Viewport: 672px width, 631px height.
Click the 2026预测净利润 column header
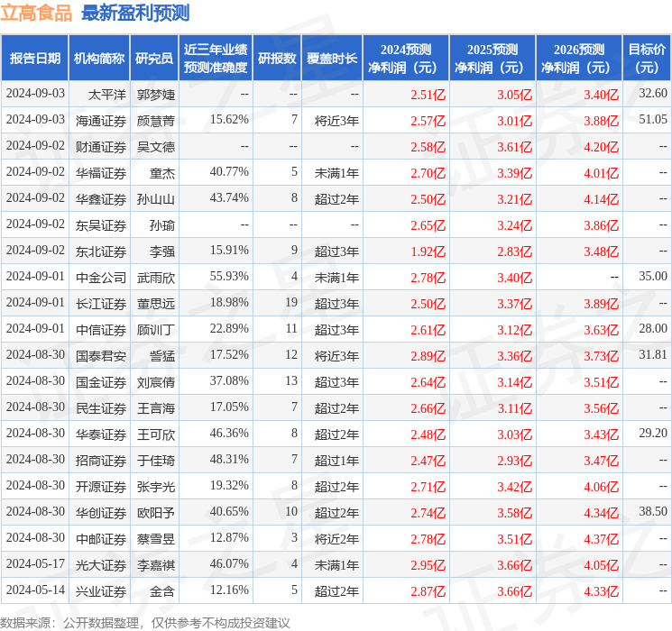(579, 59)
